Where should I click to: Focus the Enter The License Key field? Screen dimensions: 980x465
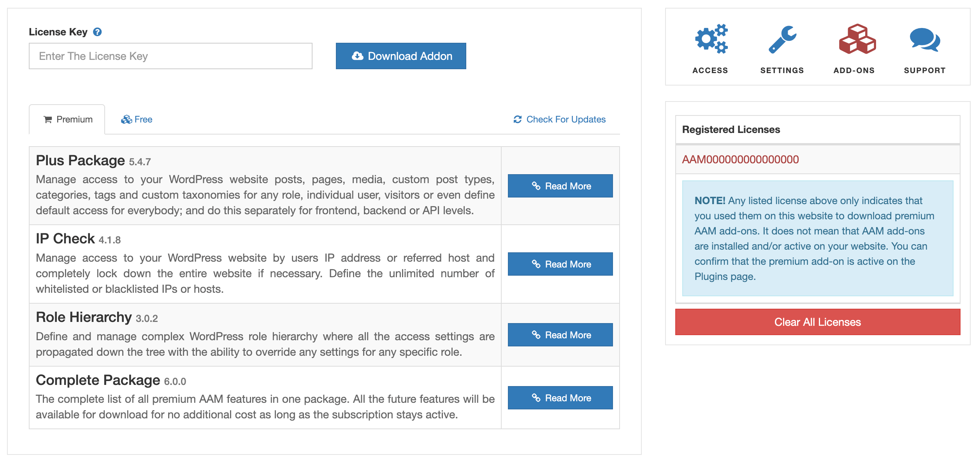tap(170, 56)
